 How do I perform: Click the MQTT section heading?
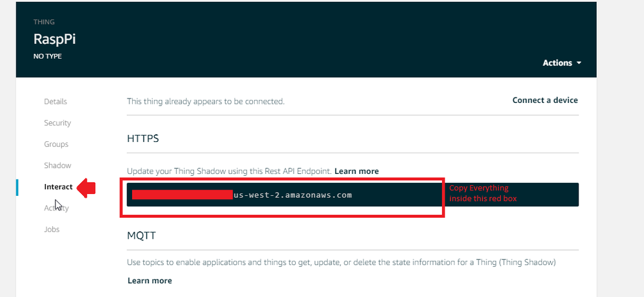(141, 236)
